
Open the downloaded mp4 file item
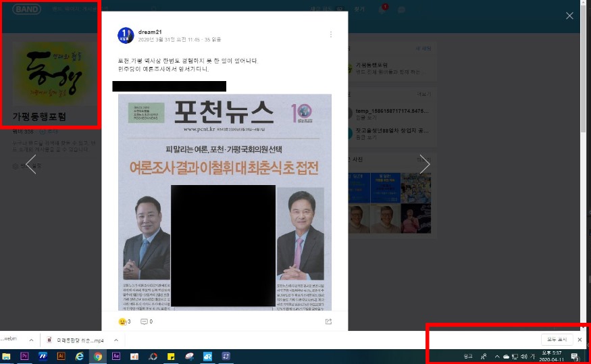click(76, 340)
